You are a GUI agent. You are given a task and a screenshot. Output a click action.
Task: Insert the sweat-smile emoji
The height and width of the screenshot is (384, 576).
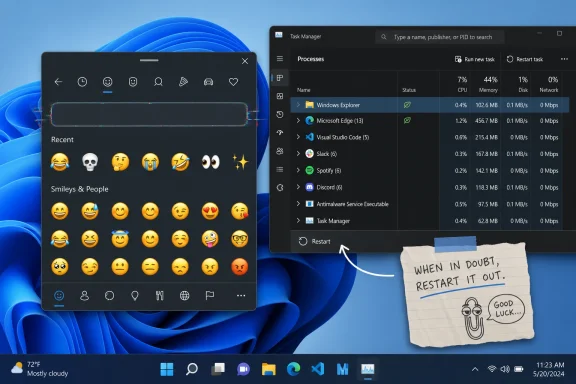point(90,211)
